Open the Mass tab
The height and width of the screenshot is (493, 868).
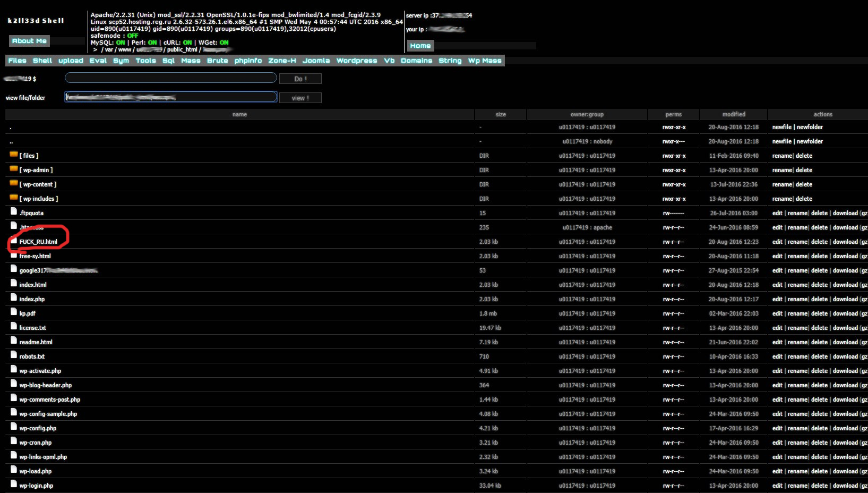[x=191, y=61]
